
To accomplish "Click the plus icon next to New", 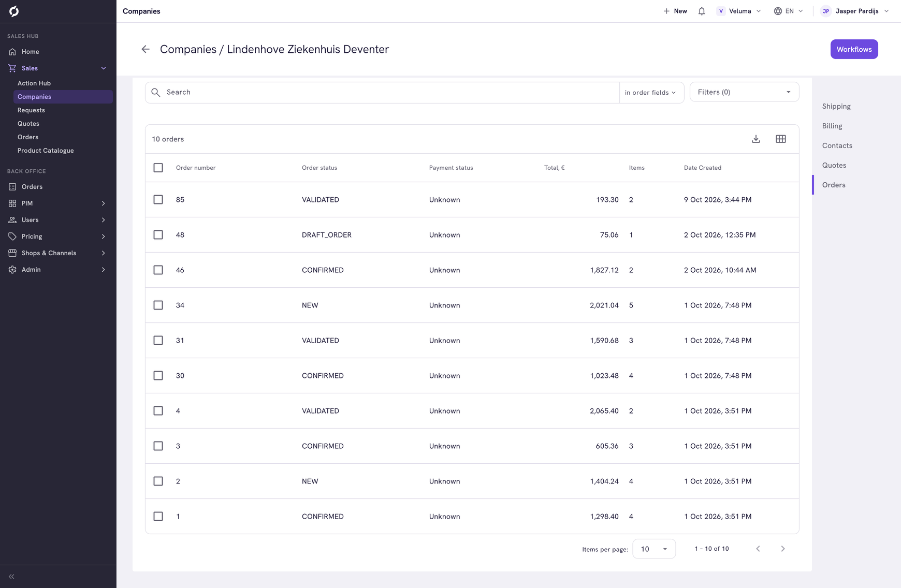I will pyautogui.click(x=666, y=11).
